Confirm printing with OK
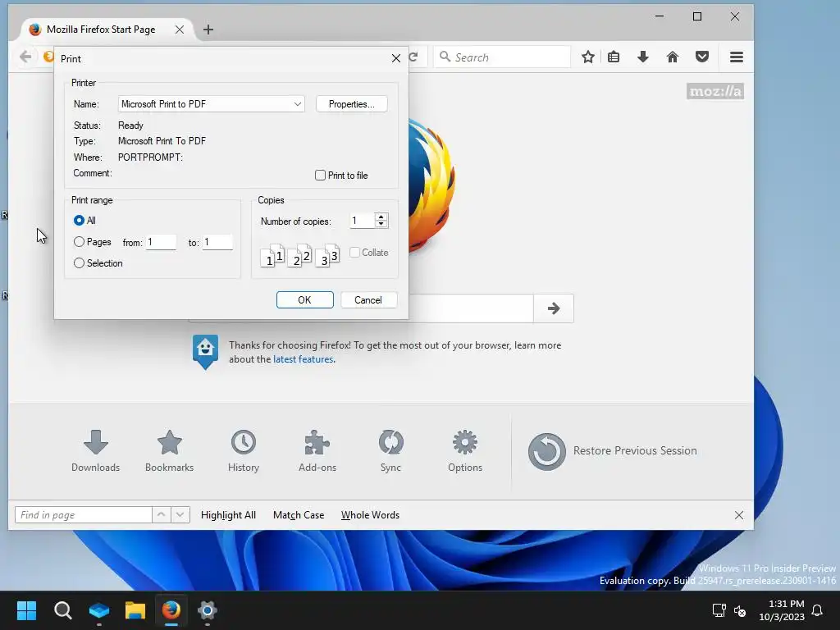Viewport: 840px width, 630px height. (x=305, y=300)
